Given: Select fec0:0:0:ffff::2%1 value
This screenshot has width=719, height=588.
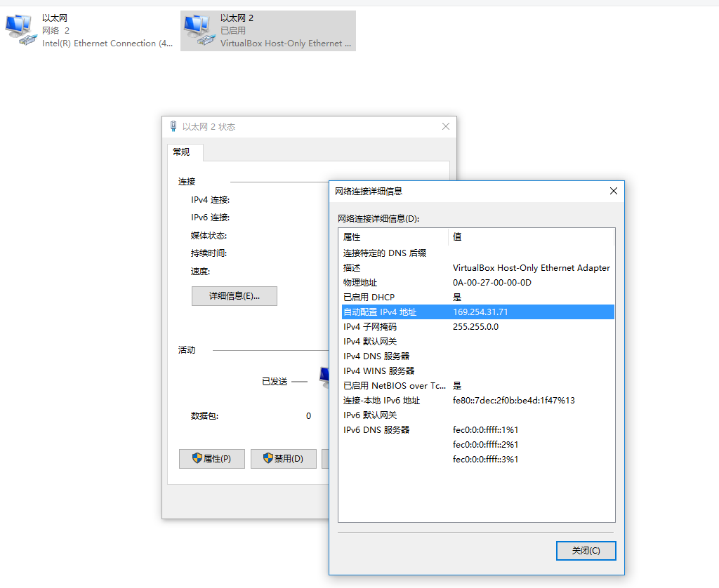Looking at the screenshot, I should (x=485, y=445).
